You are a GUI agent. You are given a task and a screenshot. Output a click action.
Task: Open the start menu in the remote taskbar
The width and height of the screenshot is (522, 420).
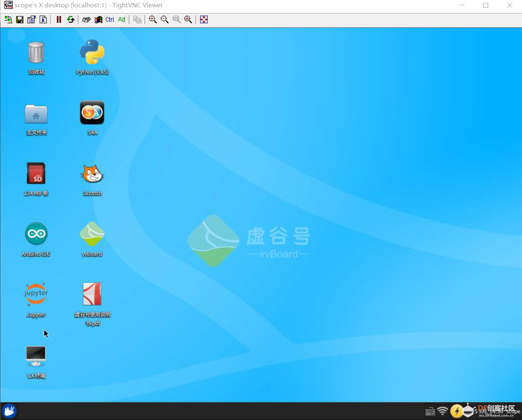9,411
